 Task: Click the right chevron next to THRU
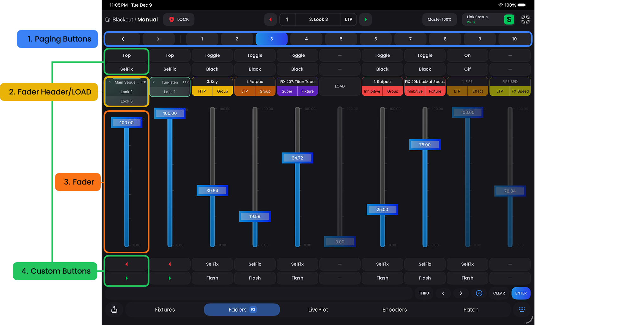click(x=461, y=293)
